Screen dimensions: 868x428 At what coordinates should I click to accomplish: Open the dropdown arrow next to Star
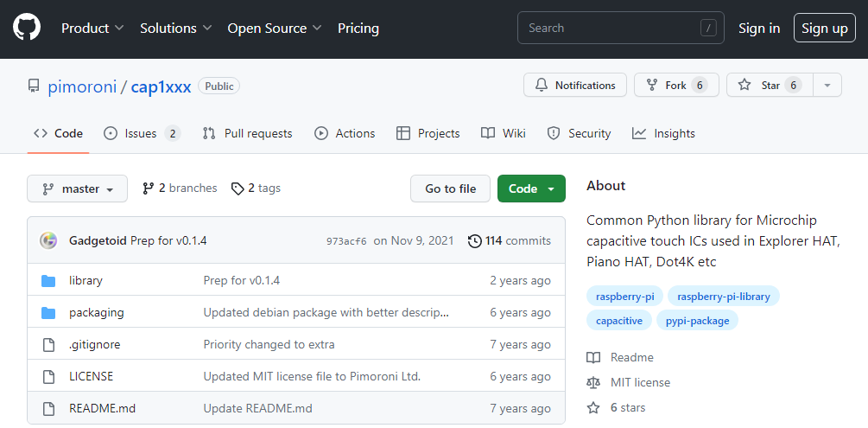[827, 86]
